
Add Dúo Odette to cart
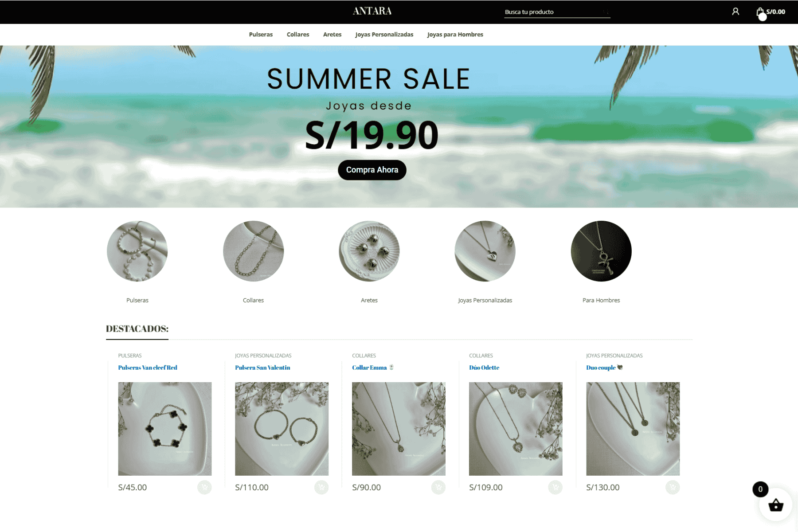pyautogui.click(x=555, y=488)
